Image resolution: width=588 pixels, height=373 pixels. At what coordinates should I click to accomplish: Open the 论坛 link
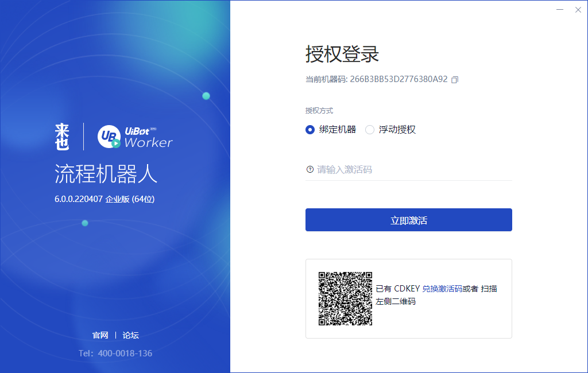pyautogui.click(x=130, y=335)
